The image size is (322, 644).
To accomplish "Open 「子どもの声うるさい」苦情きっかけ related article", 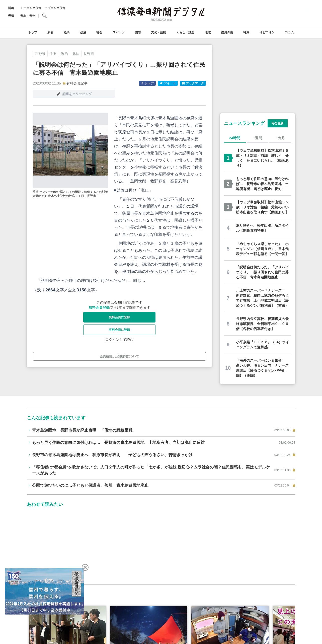I will (112, 455).
